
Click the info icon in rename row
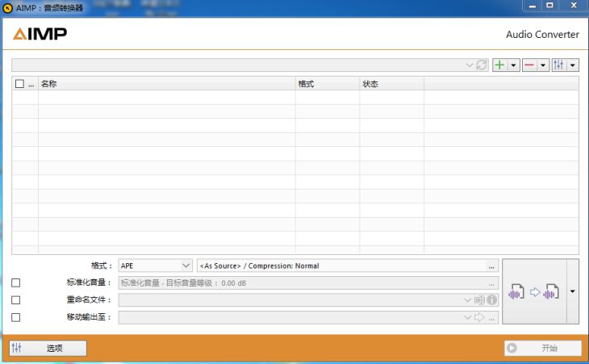491,299
